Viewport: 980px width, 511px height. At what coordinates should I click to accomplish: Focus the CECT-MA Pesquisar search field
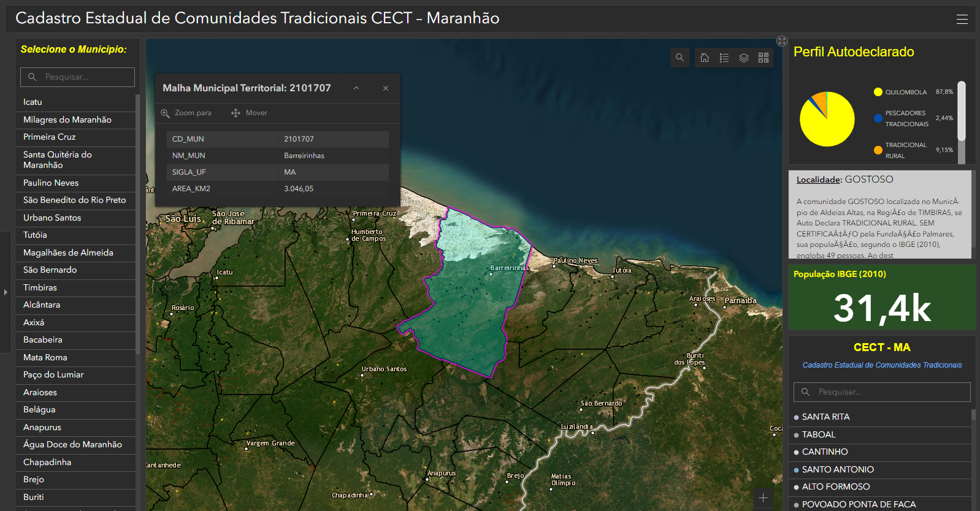[882, 392]
